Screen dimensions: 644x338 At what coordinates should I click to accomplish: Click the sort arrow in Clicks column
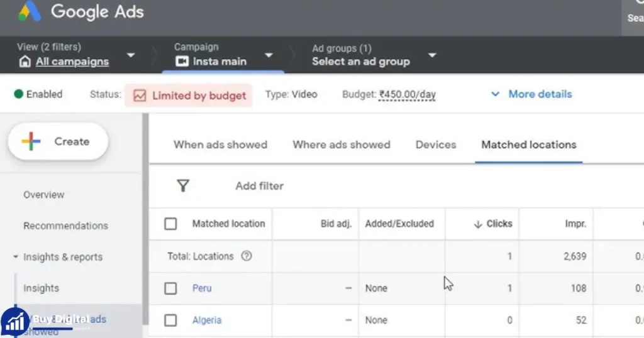click(x=478, y=224)
